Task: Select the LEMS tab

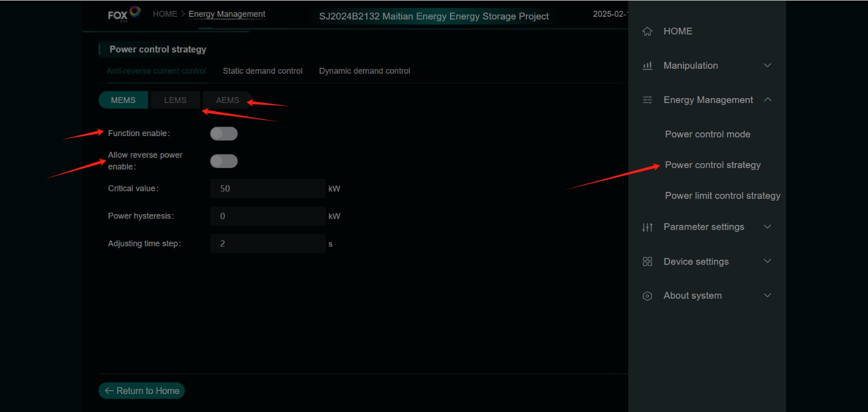Action: tap(175, 100)
